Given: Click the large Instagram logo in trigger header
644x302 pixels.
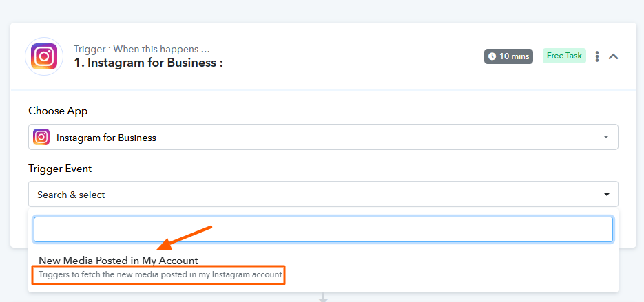Looking at the screenshot, I should click(44, 56).
